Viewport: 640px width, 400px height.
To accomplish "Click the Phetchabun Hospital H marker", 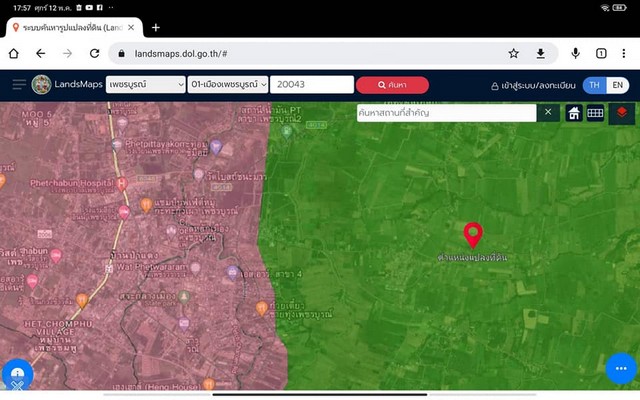I will [121, 184].
